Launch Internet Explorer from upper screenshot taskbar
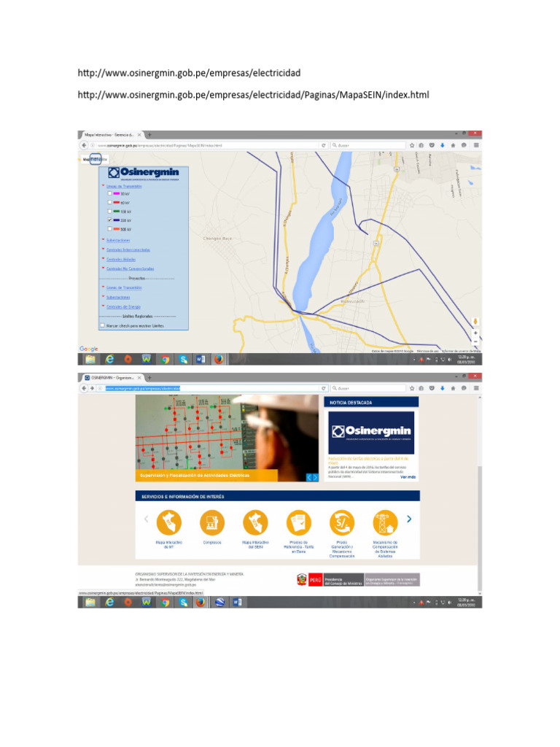This screenshot has height=747, width=560. [109, 360]
